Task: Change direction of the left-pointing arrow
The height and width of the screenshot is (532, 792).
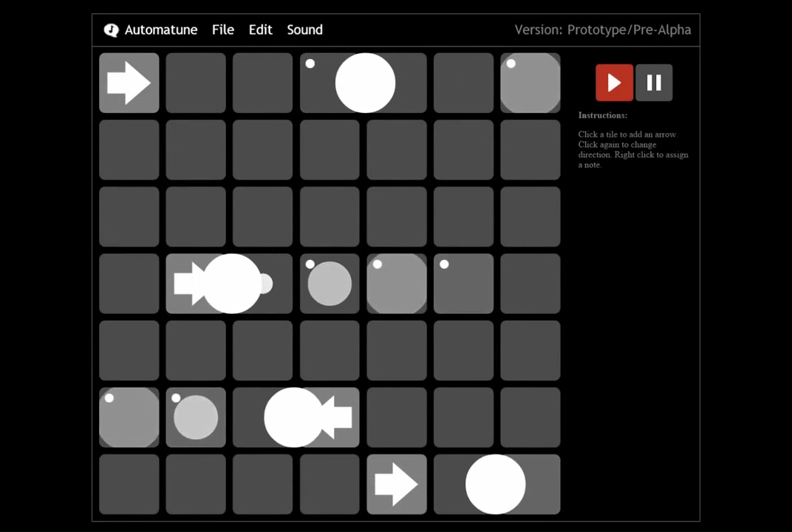Action: click(338, 417)
